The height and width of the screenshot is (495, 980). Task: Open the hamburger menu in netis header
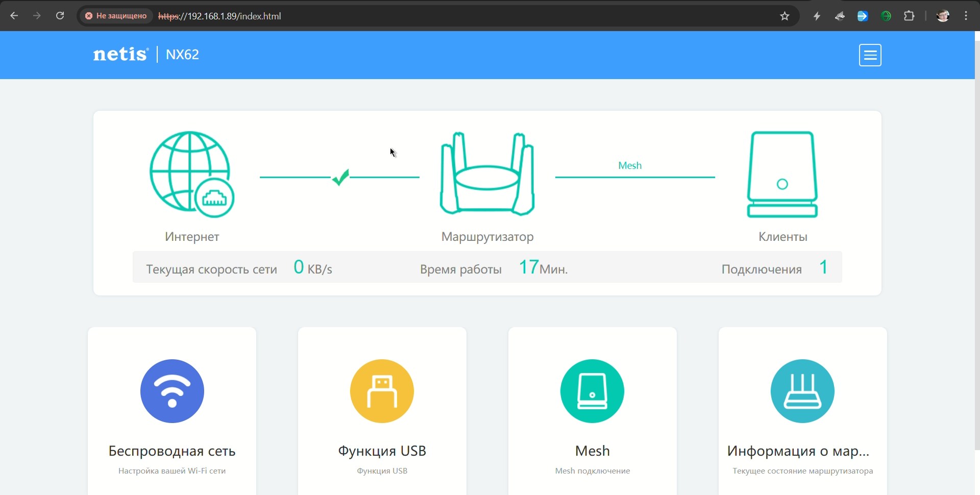point(870,55)
